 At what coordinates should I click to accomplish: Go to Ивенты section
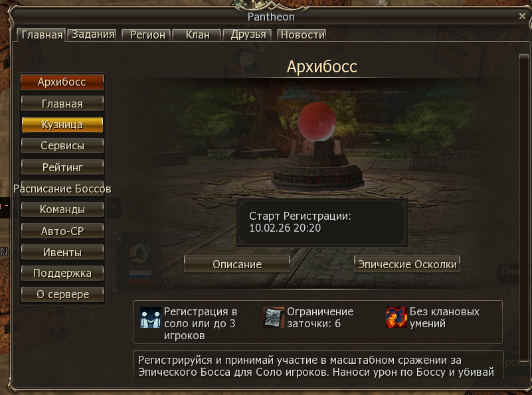pos(62,252)
